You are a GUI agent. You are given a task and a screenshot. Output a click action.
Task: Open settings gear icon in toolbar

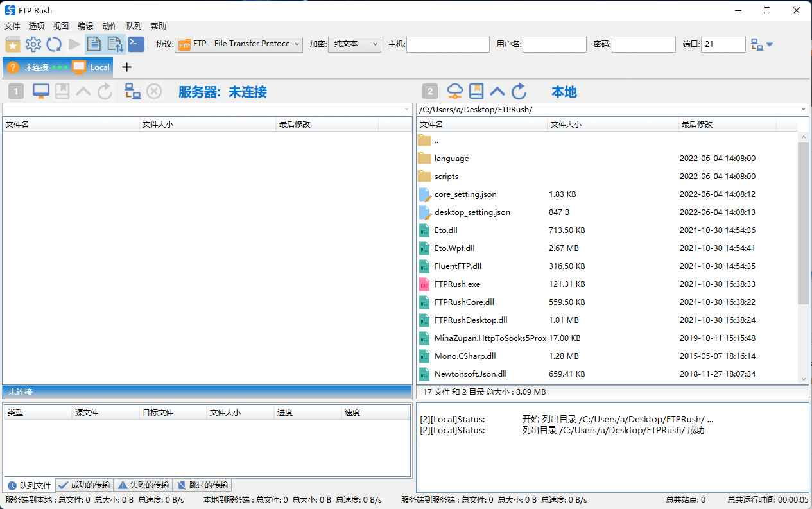[x=33, y=44]
